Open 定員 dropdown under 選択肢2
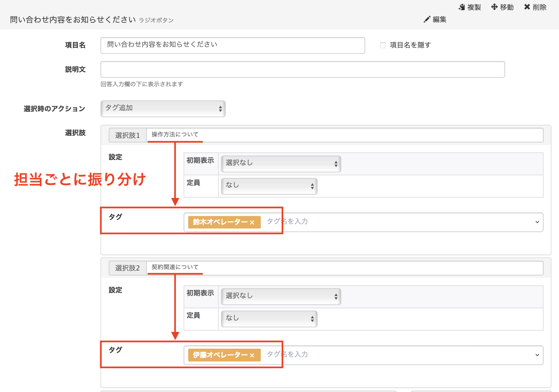 269,319
